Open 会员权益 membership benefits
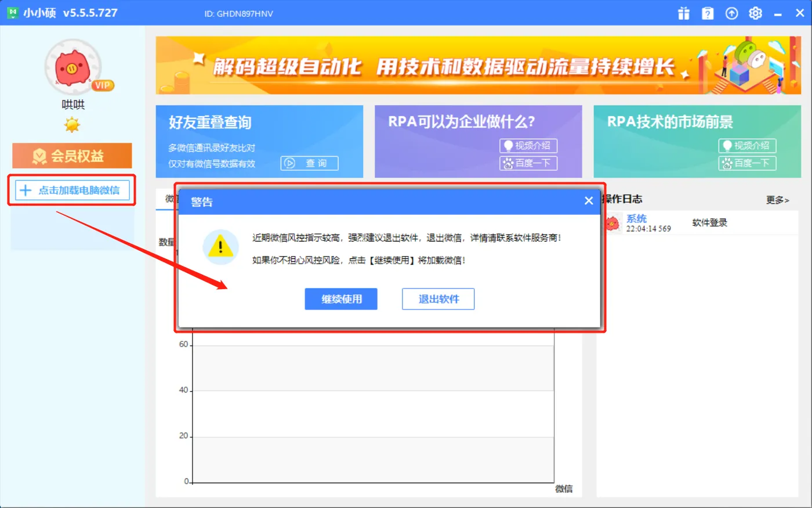Screen dimensions: 812x508 tap(71, 156)
